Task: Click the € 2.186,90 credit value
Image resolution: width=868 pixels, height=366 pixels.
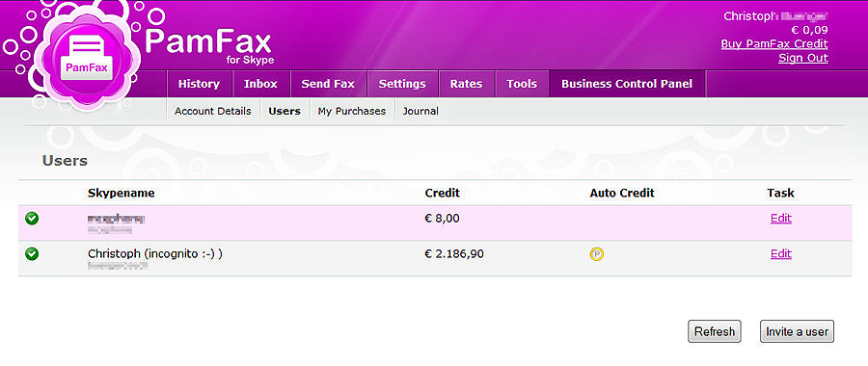Action: click(x=454, y=253)
